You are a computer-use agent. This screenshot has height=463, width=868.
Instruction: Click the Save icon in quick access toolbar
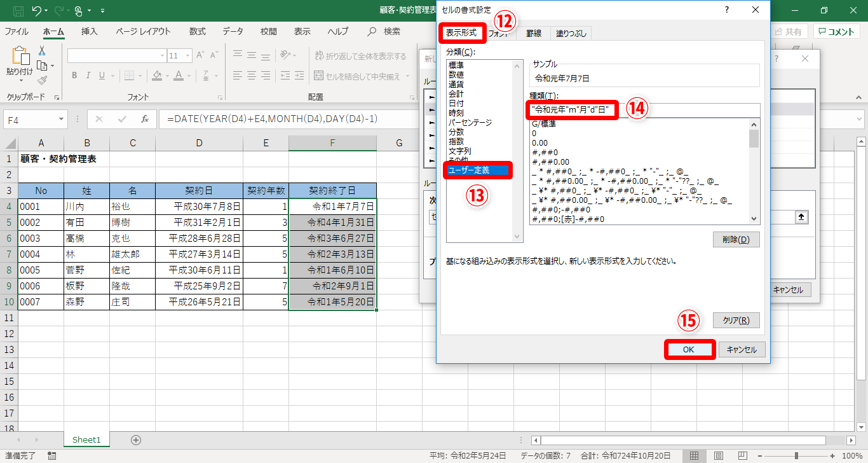pyautogui.click(x=18, y=11)
